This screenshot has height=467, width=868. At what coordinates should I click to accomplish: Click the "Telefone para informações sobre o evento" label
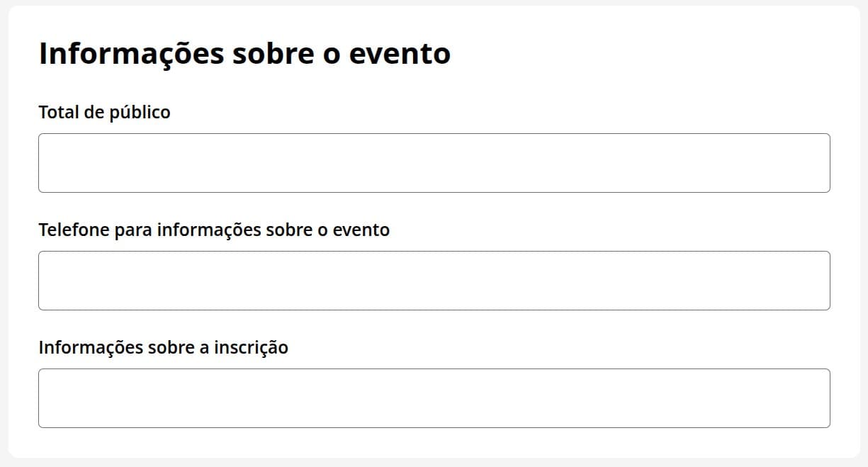(214, 230)
